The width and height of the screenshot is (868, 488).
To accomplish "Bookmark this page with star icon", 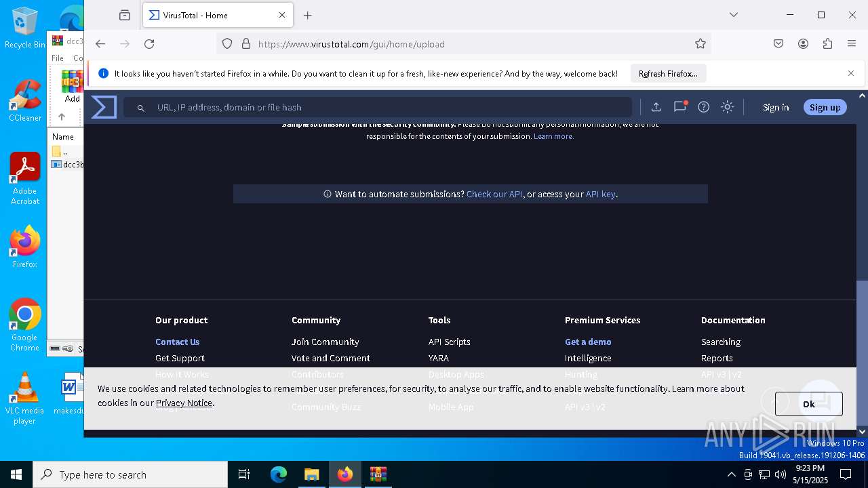I will [x=701, y=44].
